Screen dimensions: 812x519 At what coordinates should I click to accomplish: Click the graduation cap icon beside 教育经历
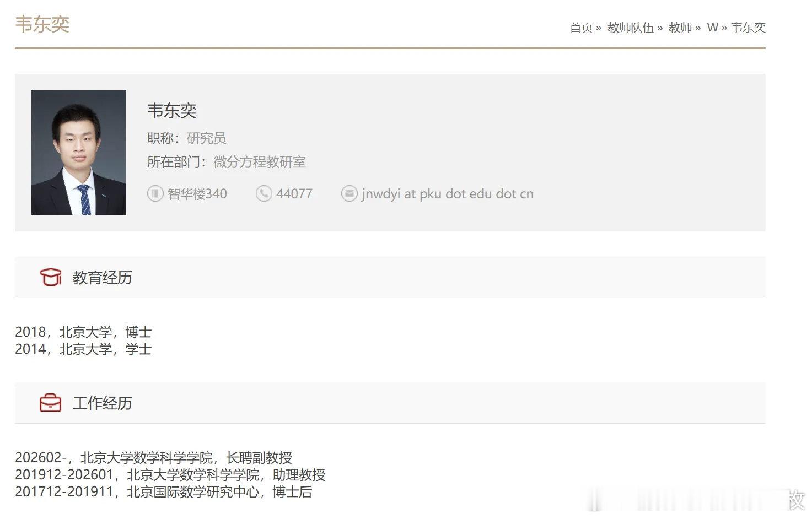point(51,277)
